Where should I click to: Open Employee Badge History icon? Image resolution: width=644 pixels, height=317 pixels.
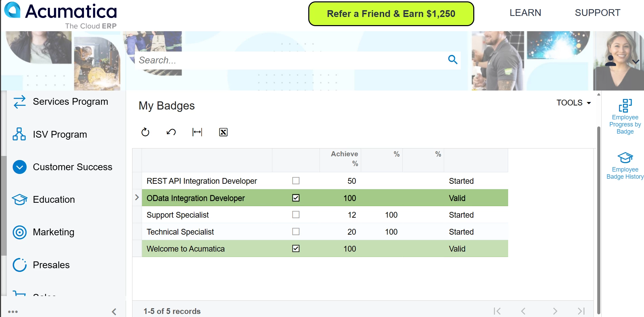coord(625,158)
